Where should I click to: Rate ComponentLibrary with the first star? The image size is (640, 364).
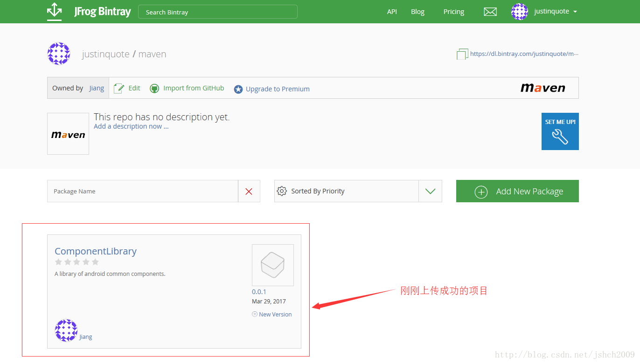(x=59, y=262)
